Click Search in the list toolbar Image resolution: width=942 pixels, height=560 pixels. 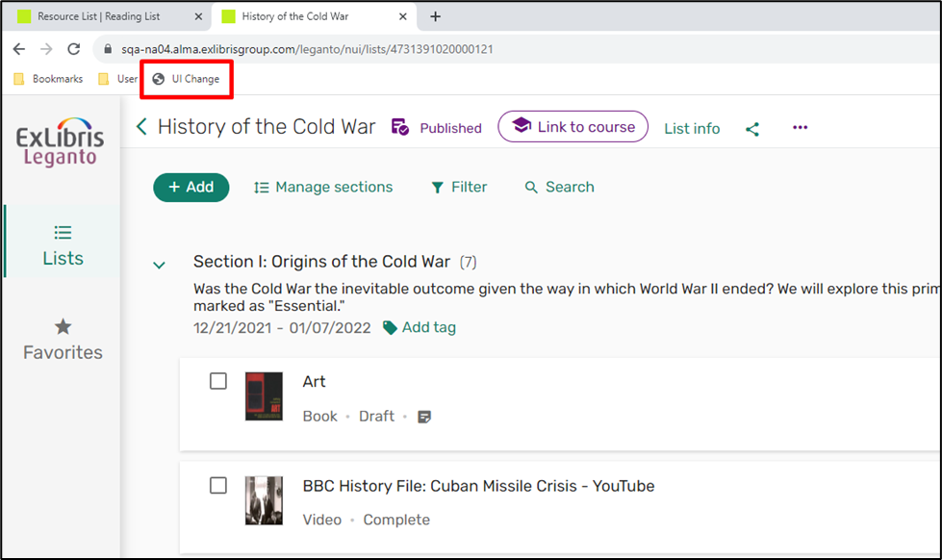[559, 188]
